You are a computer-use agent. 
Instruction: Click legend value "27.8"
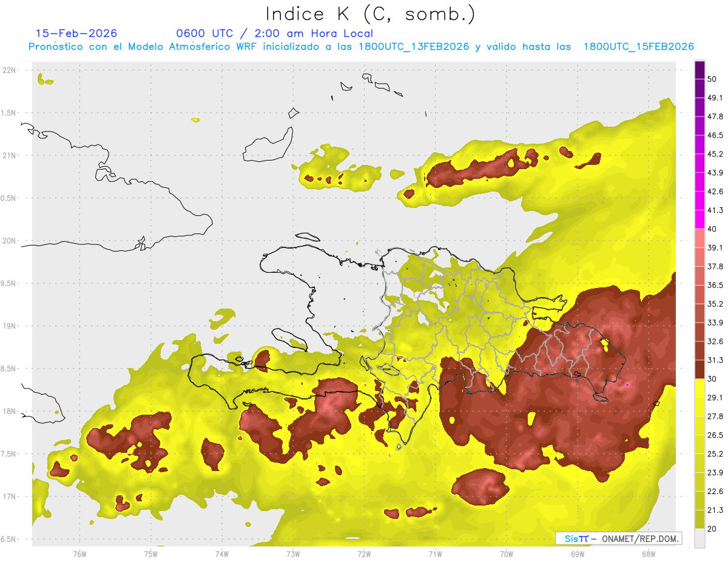click(x=715, y=416)
